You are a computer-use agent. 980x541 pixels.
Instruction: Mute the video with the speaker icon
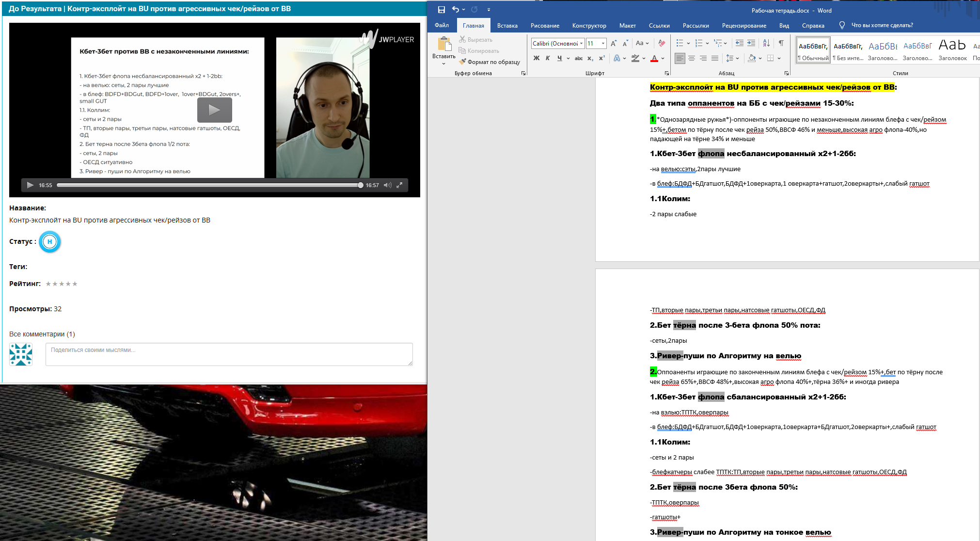387,185
